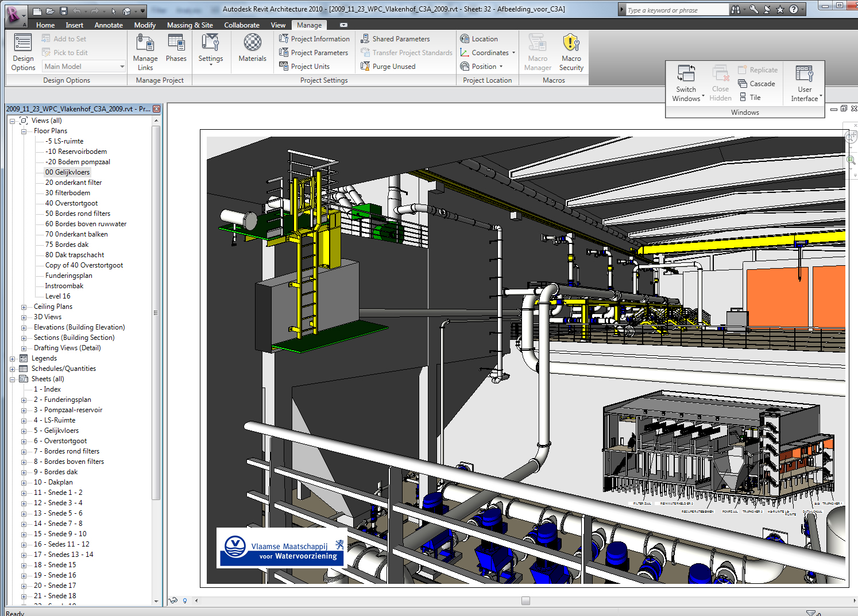Click the search binoculars icon

pos(736,10)
